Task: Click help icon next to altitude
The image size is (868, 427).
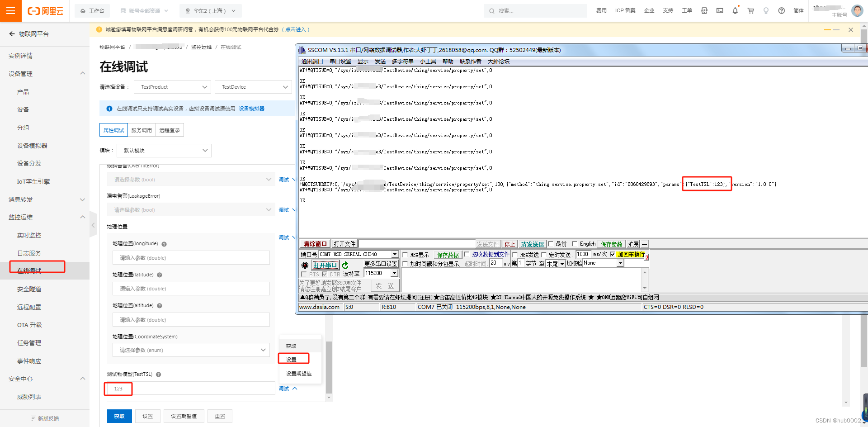Action: (160, 306)
